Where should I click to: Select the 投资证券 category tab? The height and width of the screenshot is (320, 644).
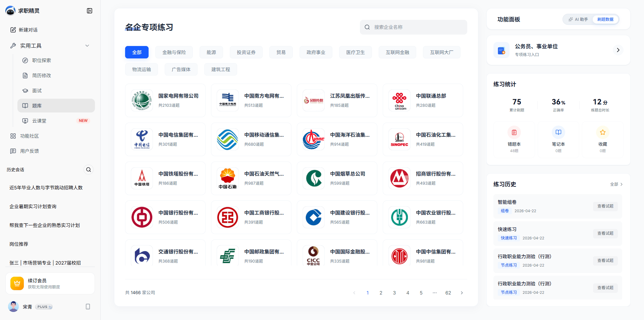246,52
